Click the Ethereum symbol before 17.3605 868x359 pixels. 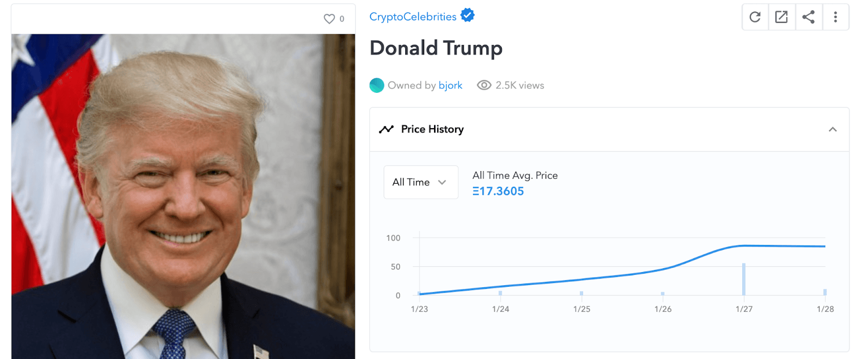tap(476, 191)
